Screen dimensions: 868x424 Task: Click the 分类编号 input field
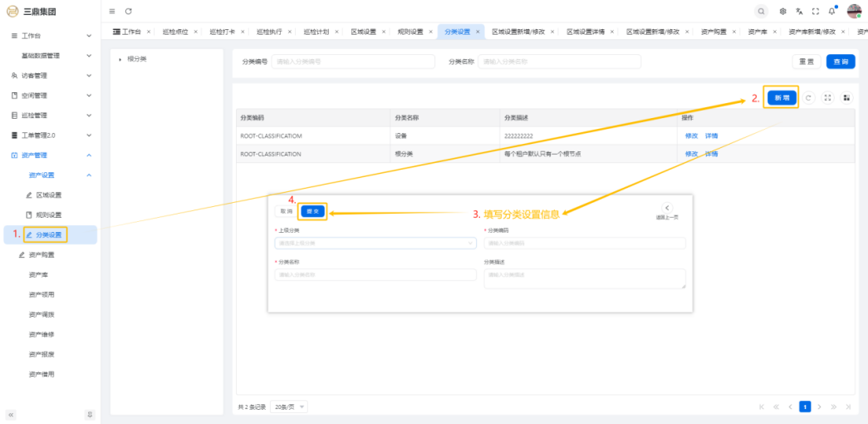(x=353, y=62)
